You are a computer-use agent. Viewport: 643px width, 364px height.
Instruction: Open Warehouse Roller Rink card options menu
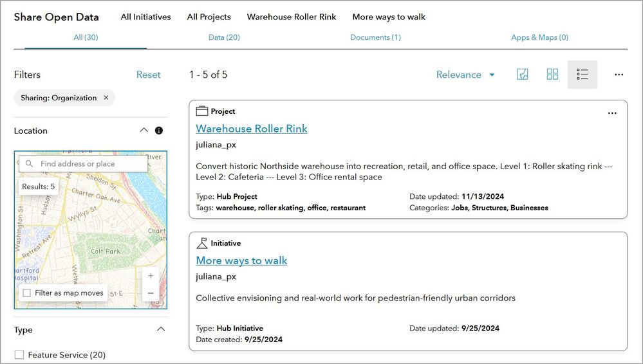pyautogui.click(x=612, y=113)
